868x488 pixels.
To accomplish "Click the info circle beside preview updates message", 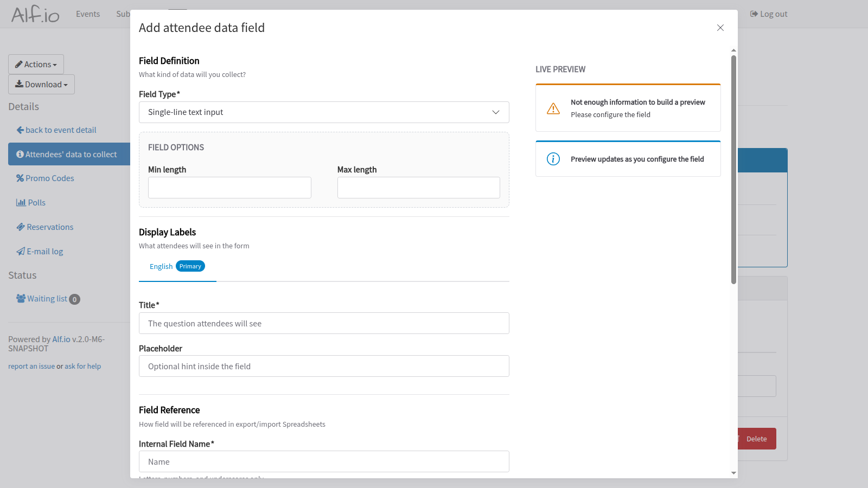I will 553,158.
